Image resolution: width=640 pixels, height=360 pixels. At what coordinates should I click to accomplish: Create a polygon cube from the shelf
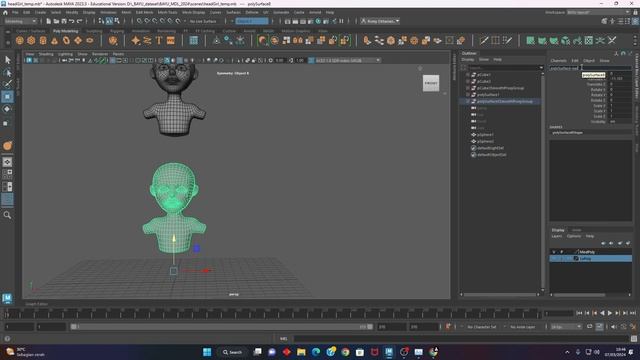(31, 40)
